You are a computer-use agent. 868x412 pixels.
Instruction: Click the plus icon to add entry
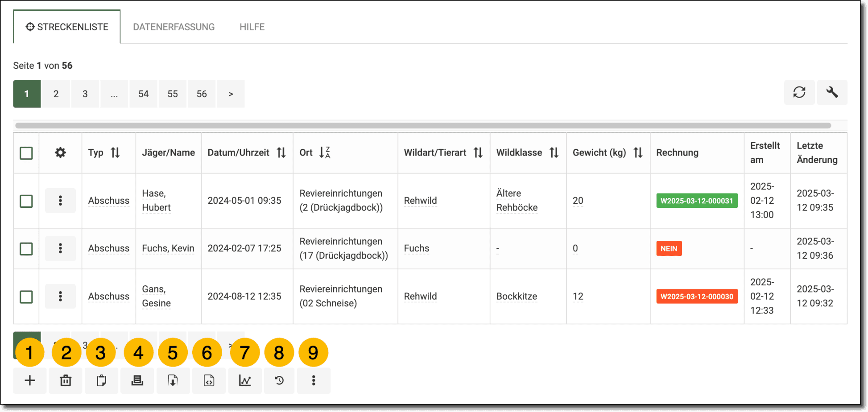click(30, 380)
